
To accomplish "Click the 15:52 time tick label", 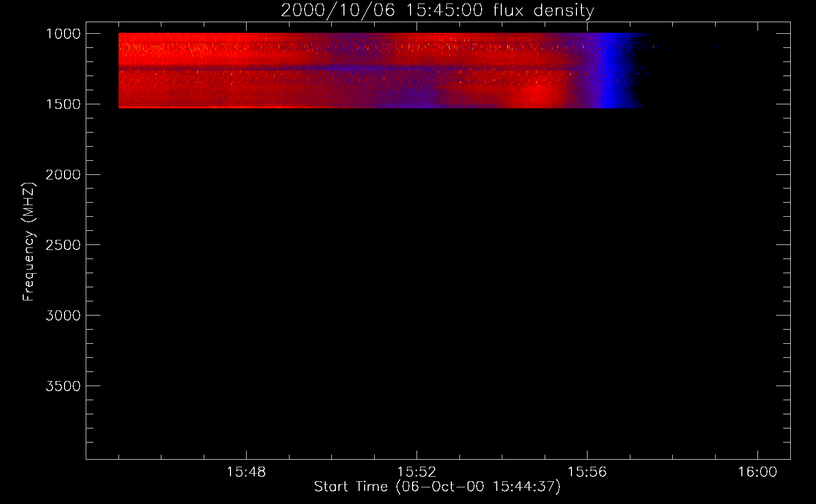I will 417,472.
